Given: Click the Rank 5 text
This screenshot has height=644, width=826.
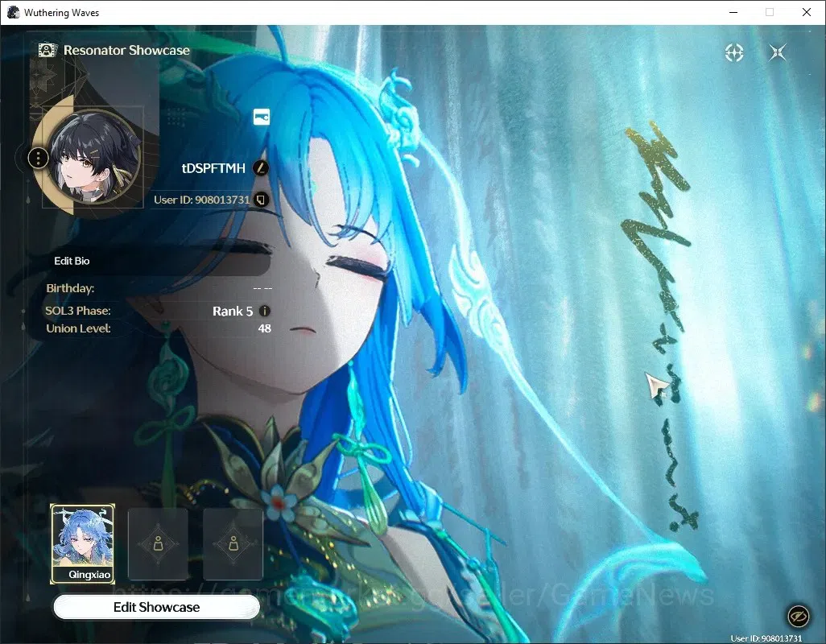Looking at the screenshot, I should 233,312.
